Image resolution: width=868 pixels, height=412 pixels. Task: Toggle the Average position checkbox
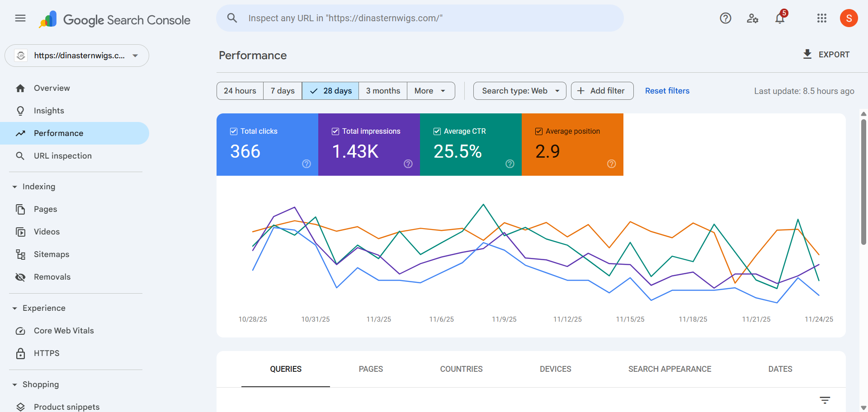(539, 131)
